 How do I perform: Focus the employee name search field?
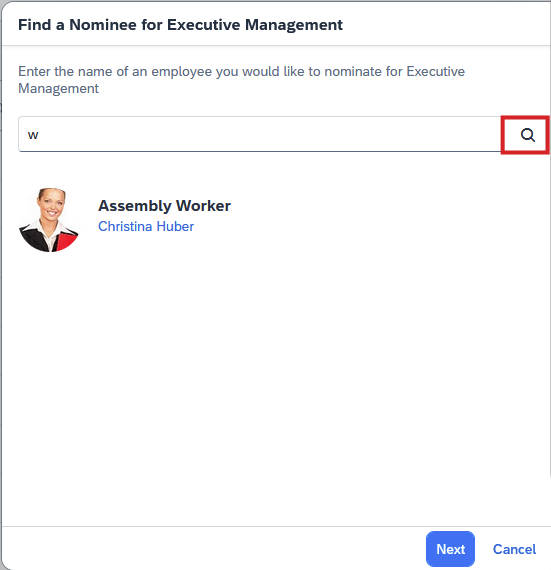tap(260, 134)
